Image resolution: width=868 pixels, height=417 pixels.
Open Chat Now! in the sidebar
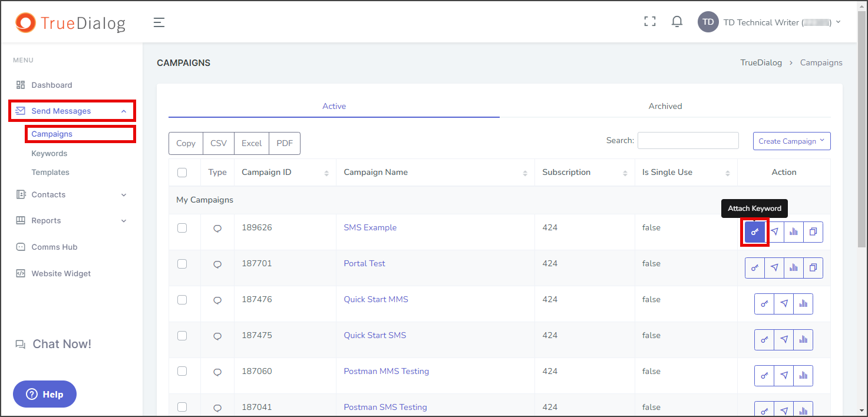point(54,344)
